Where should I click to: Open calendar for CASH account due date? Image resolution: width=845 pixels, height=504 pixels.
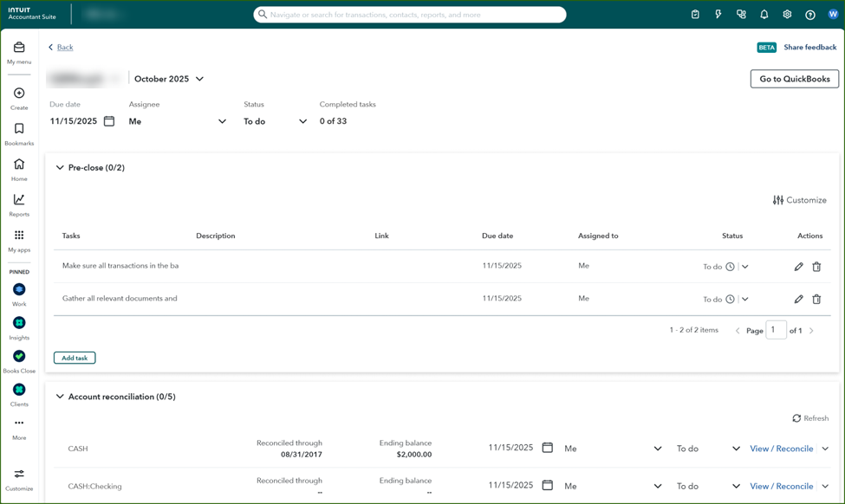click(547, 448)
